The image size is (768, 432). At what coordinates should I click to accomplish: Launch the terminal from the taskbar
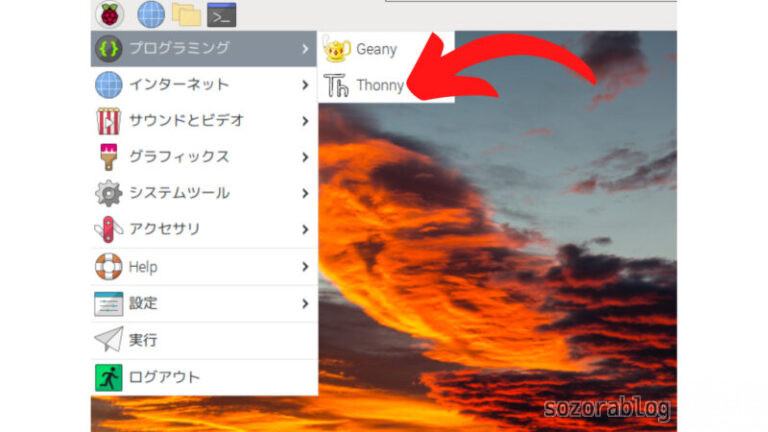point(221,14)
